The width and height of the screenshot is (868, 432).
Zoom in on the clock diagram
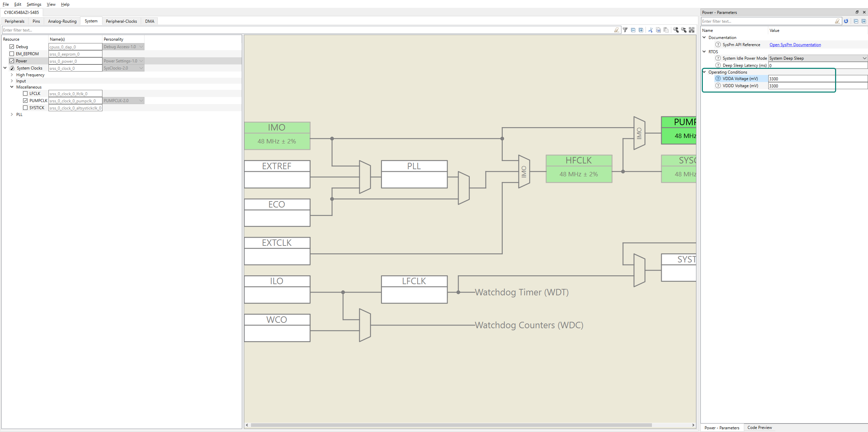pos(676,30)
